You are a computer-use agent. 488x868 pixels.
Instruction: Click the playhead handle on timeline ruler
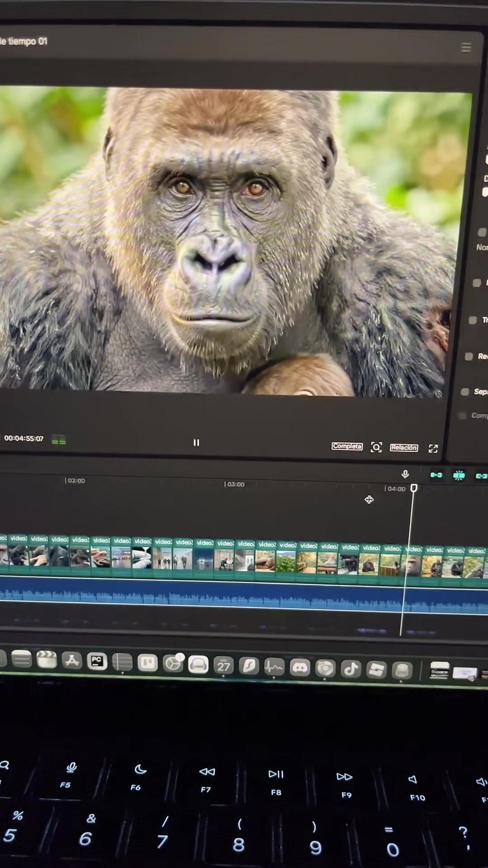tap(413, 488)
